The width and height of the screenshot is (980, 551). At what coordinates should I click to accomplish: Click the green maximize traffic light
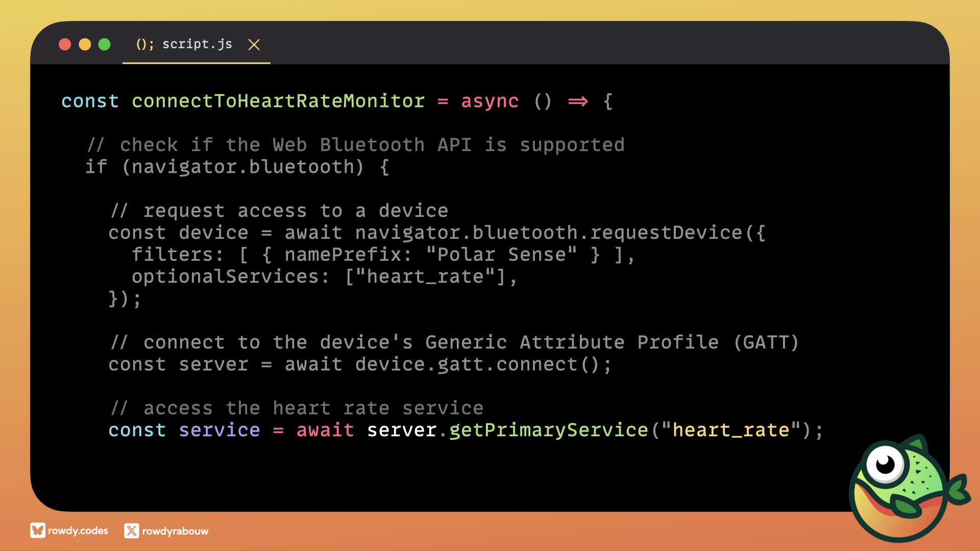[104, 44]
